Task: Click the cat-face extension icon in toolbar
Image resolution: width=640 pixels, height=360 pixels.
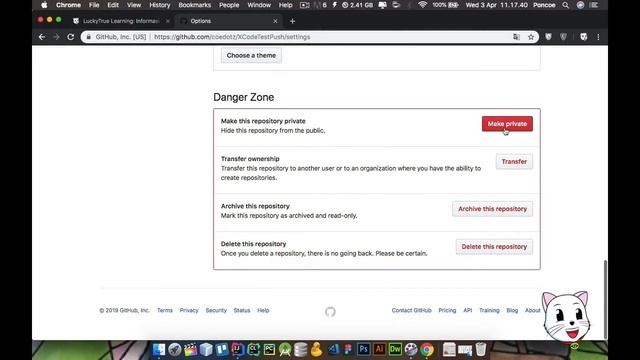Action: pos(584,37)
